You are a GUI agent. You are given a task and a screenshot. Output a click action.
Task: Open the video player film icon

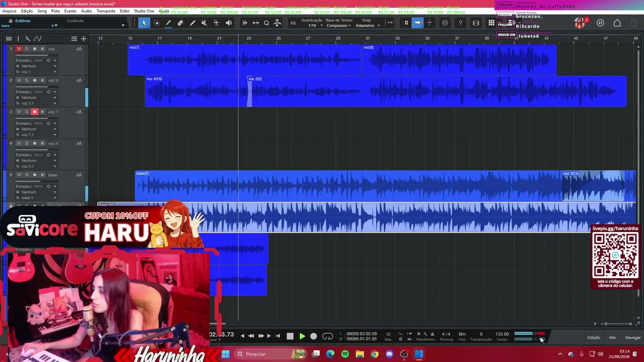point(475,23)
